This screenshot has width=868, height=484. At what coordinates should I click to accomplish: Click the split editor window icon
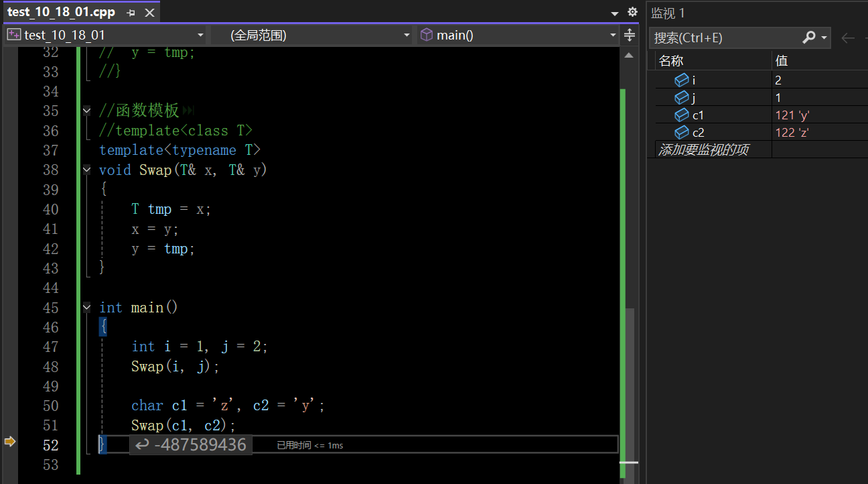[x=630, y=35]
